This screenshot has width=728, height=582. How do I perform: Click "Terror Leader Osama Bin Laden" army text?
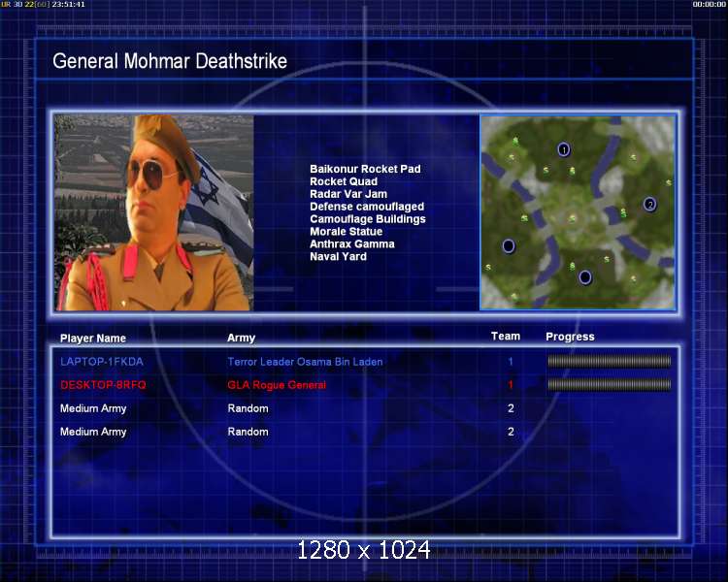point(305,362)
